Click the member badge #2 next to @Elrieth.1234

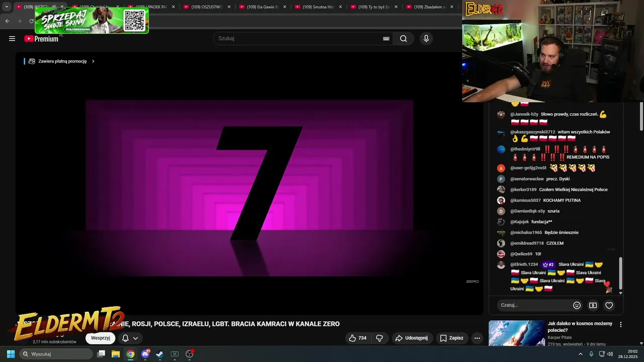click(x=548, y=264)
